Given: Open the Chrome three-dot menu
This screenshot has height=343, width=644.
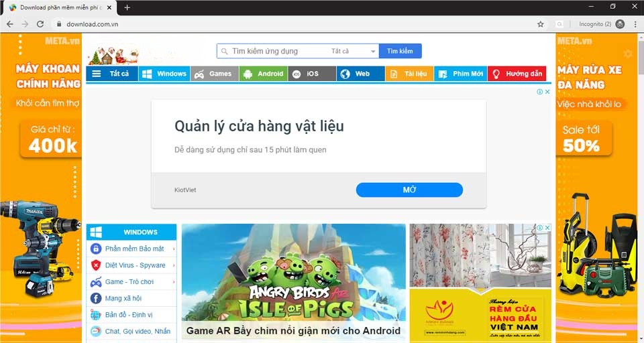Looking at the screenshot, I should click(x=635, y=24).
